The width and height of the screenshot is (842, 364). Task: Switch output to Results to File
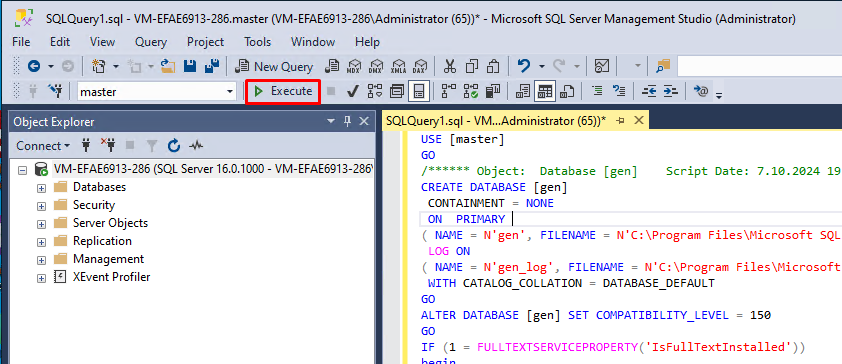[567, 92]
